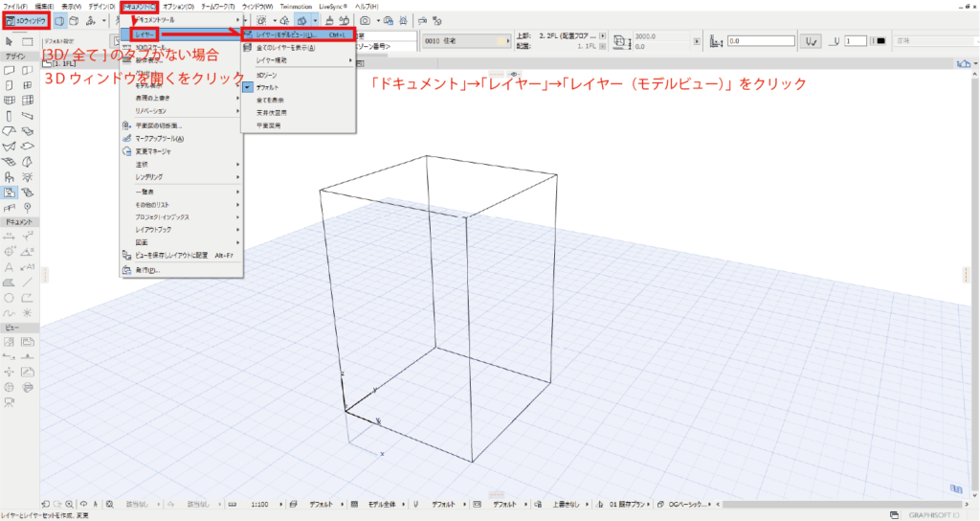Screen dimensions: 980x521
Task: Select the 3Dゾーン layer combination
Action: tap(299, 75)
